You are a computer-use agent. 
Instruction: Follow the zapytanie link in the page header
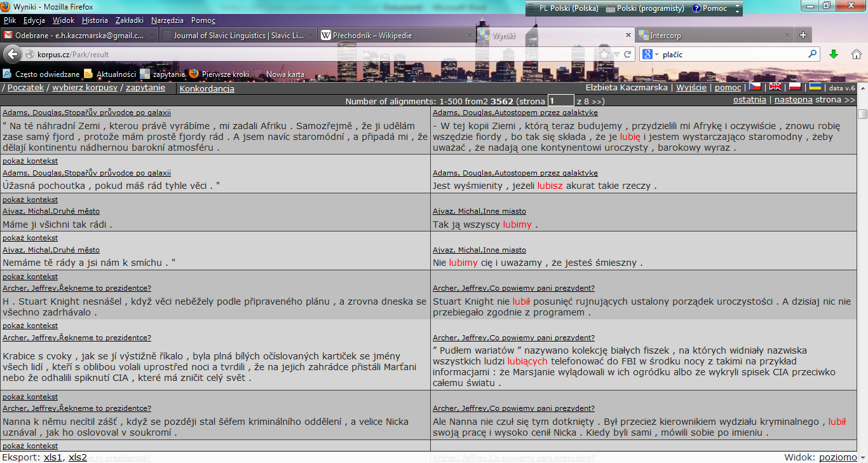point(146,88)
